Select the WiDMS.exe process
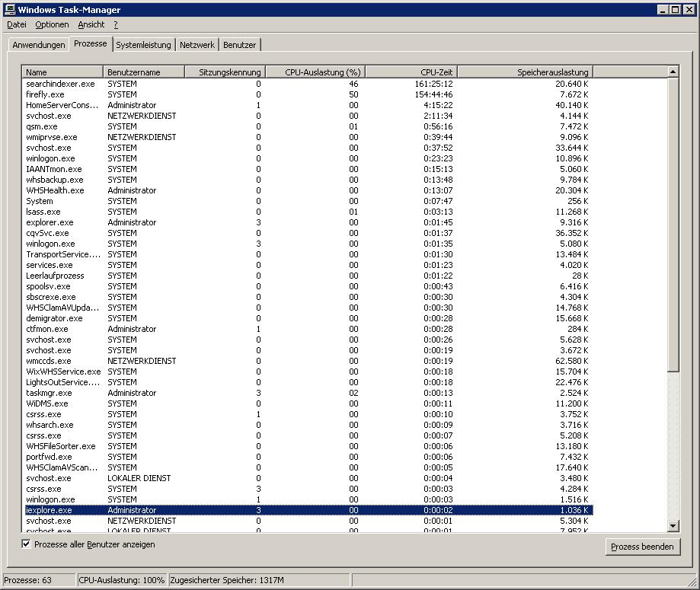 coord(309,404)
